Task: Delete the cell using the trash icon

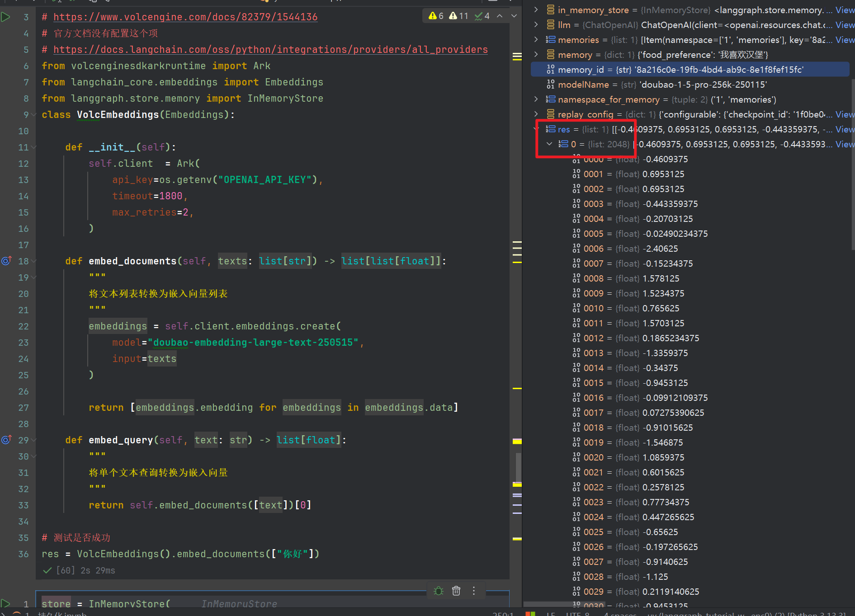Action: tap(456, 591)
